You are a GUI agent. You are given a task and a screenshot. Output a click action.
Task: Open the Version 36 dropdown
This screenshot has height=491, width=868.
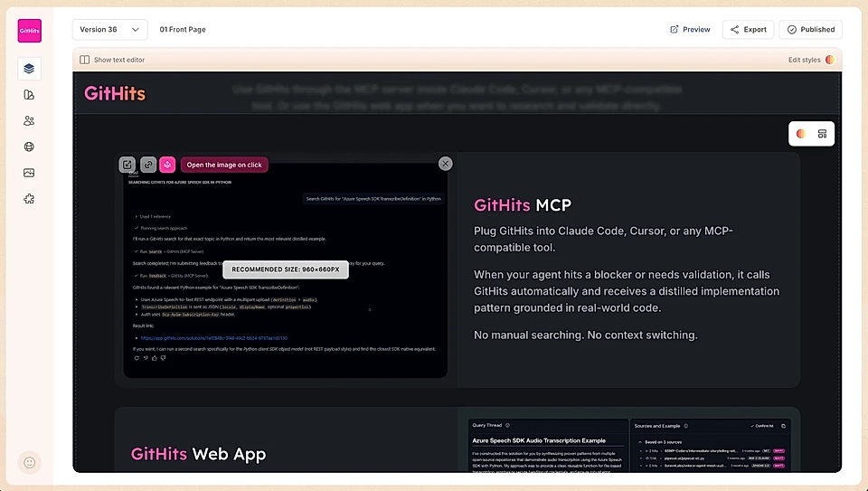109,29
